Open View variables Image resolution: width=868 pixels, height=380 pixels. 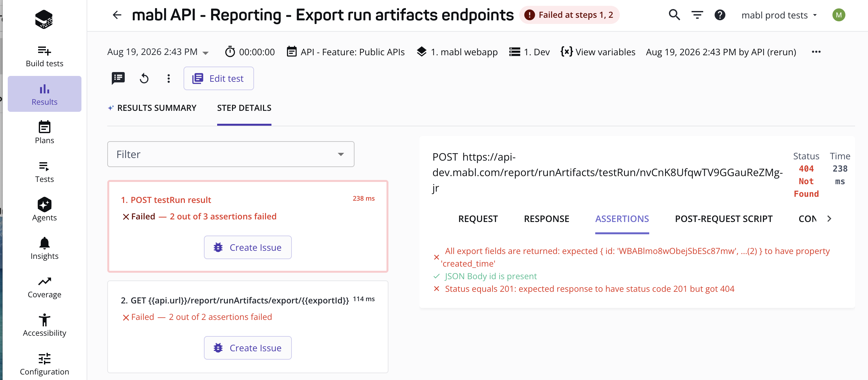[598, 52]
